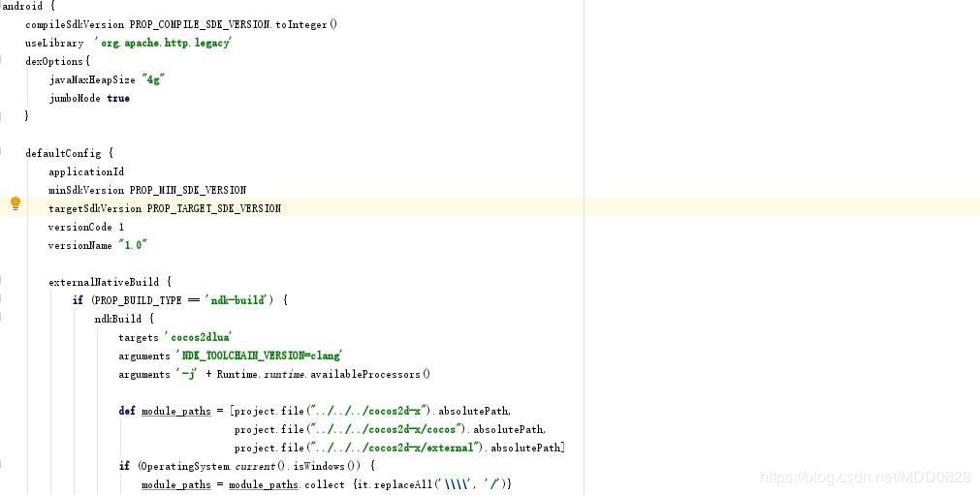980x495 pixels.
Task: Click availableProcessors method call
Action: pos(370,375)
